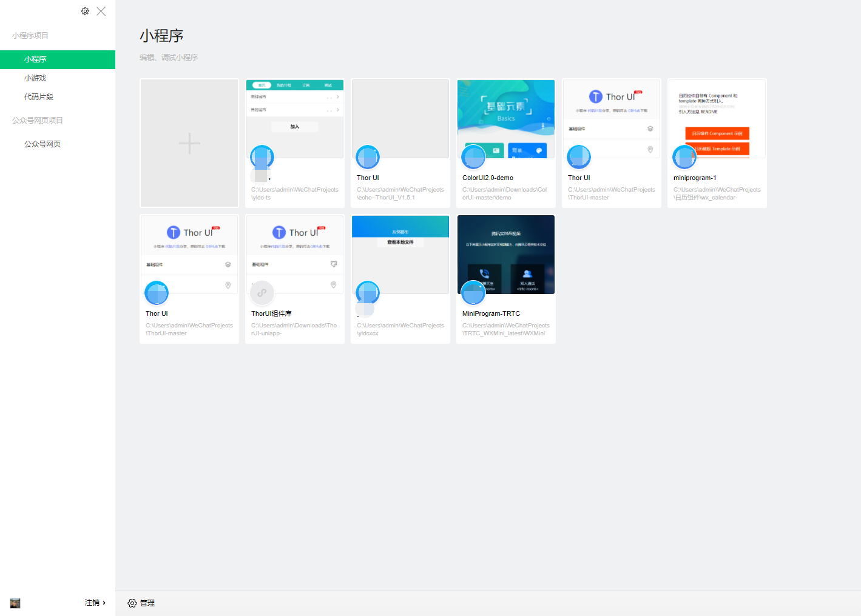Click the user avatar in bottom-left corner
This screenshot has height=616, width=861.
(15, 603)
